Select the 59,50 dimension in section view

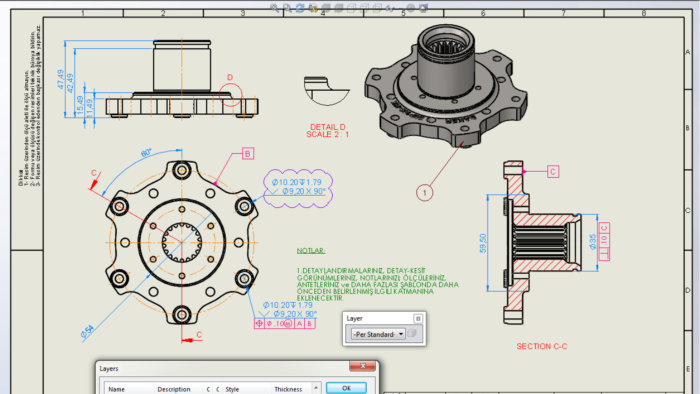coord(483,243)
